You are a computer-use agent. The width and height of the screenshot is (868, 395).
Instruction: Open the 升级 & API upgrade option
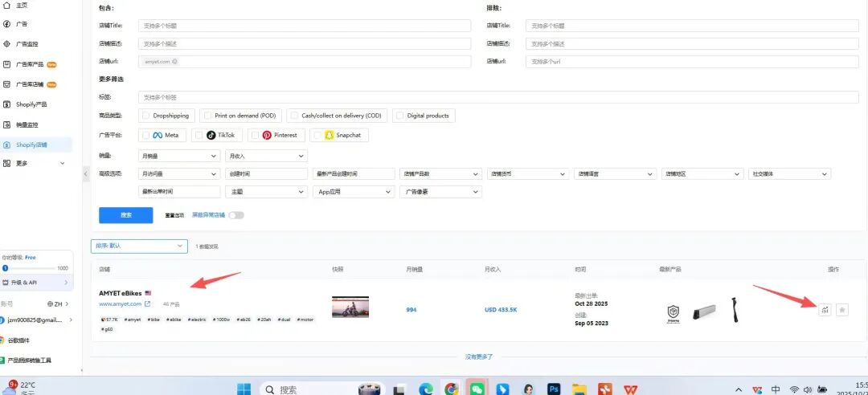[x=35, y=283]
